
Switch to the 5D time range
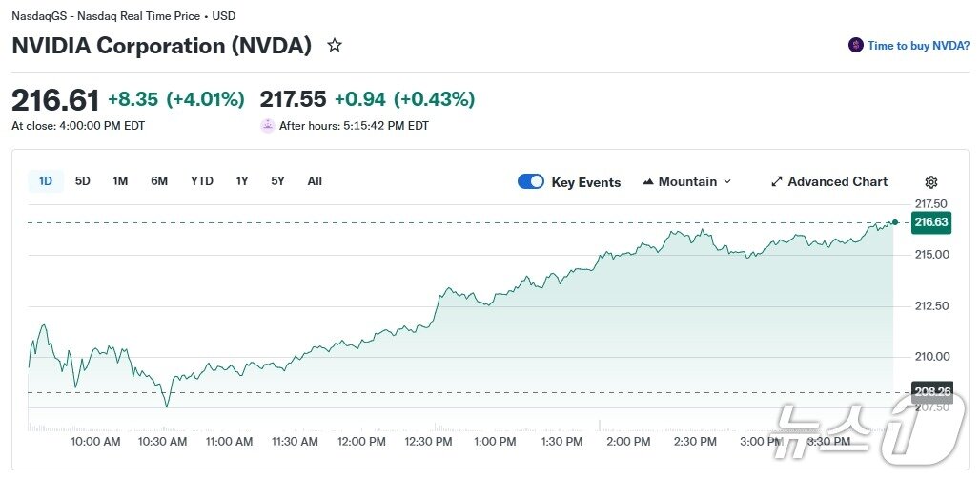coord(83,181)
